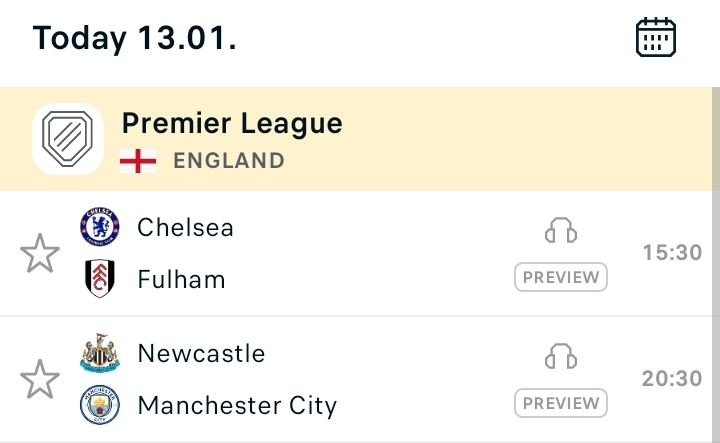This screenshot has width=720, height=443.
Task: Open audio commentary for Chelsea vs Fulham
Action: 561,232
